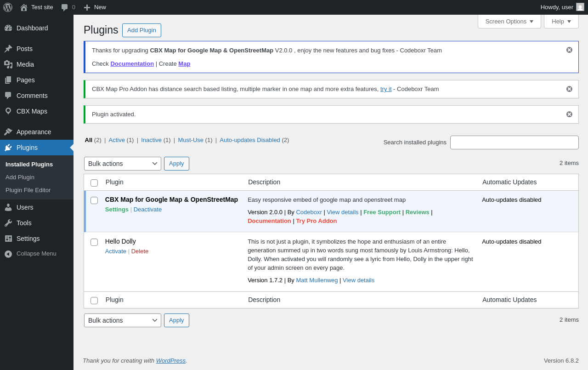
Task: Show All plugins filter
Action: [89, 140]
